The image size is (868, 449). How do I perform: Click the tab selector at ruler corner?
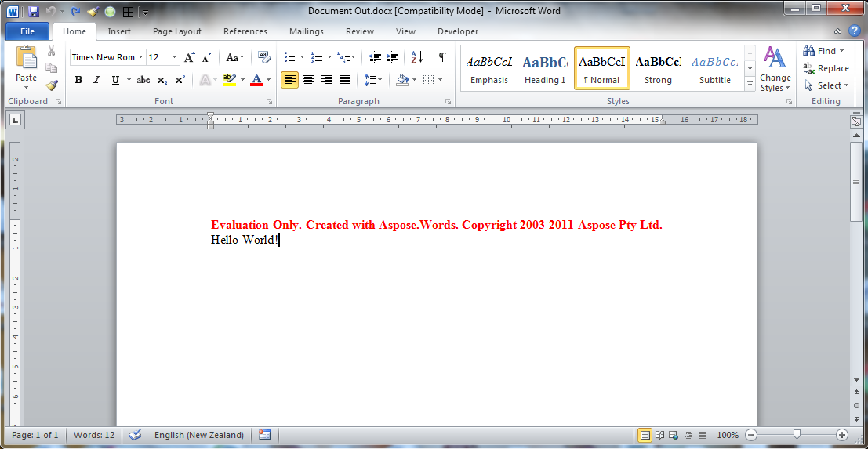click(16, 119)
